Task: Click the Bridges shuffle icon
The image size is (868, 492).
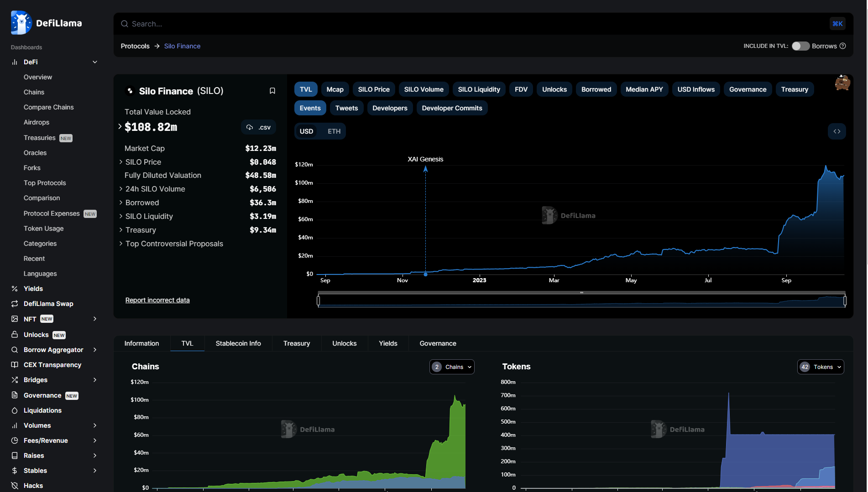Action: [x=15, y=380]
